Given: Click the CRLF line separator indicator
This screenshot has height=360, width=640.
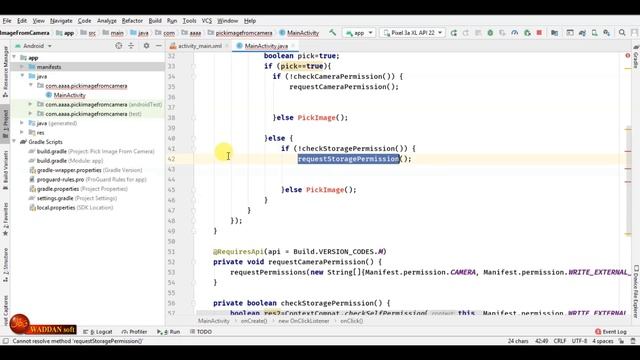Looking at the screenshot, I should point(560,341).
